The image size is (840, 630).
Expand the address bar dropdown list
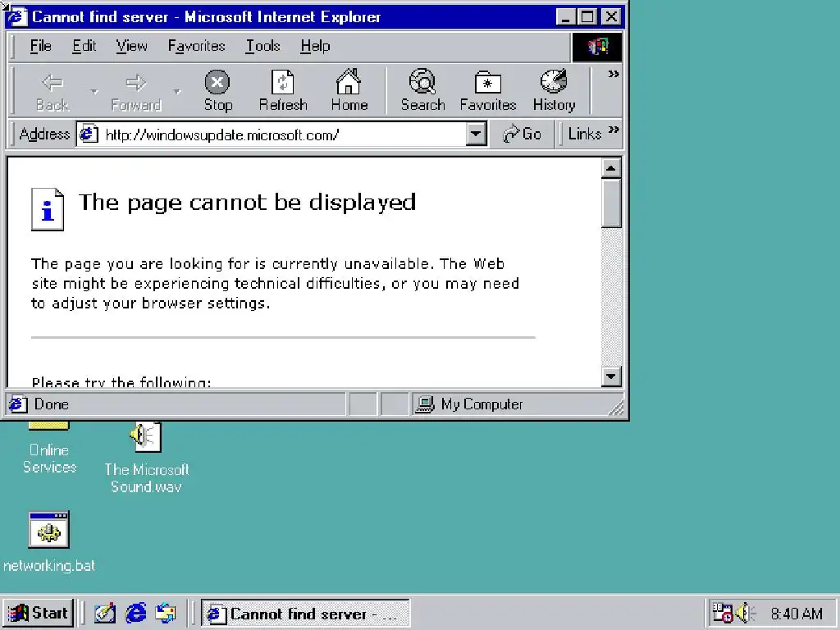476,134
